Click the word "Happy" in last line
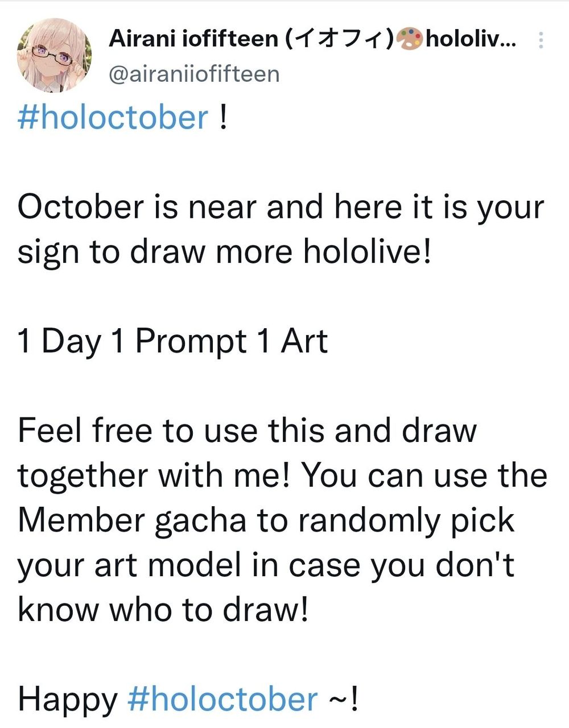The height and width of the screenshot is (728, 569). coord(67,699)
